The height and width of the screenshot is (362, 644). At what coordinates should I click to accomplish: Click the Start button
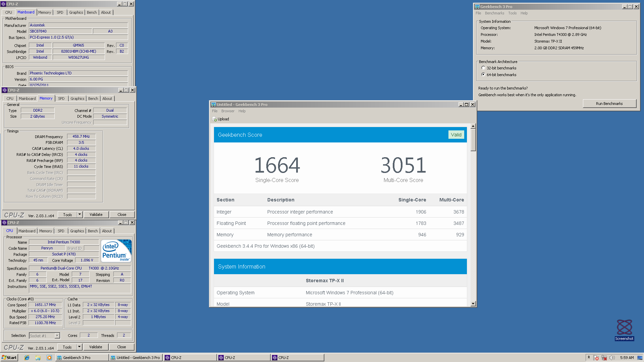point(9,358)
